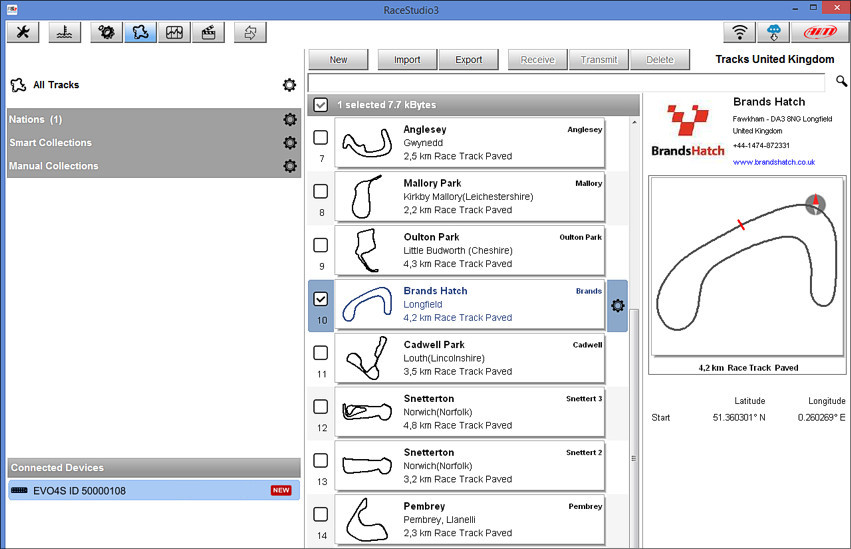Open the gear next to All Tracks

[289, 85]
